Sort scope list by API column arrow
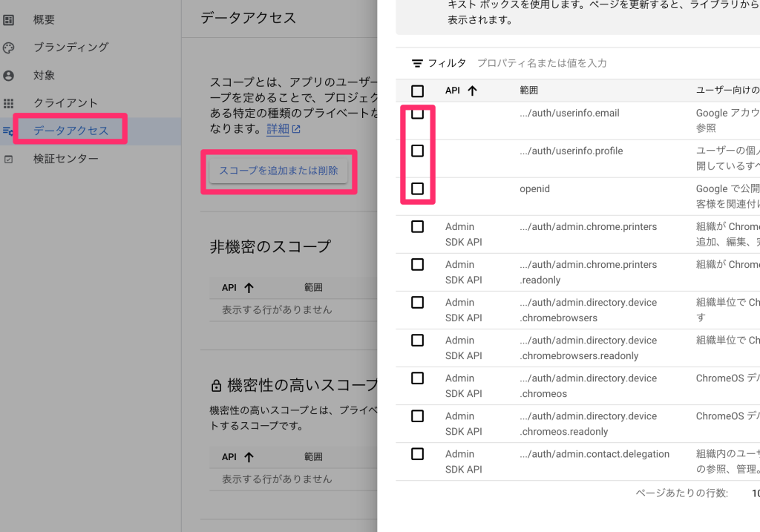This screenshot has height=532, width=760. 471,91
